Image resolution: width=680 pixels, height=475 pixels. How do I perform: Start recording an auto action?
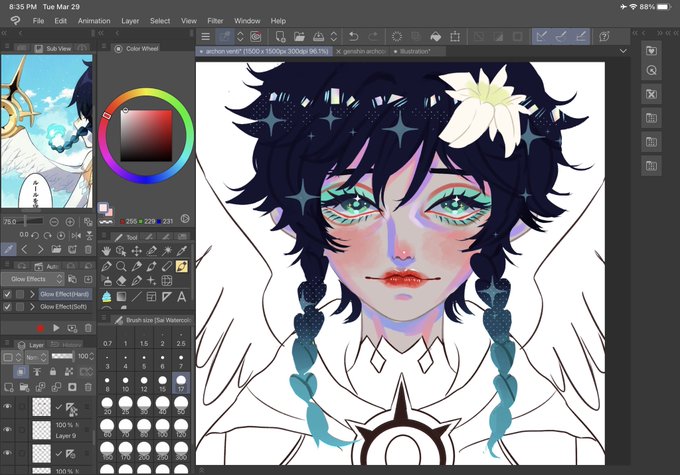coord(40,328)
